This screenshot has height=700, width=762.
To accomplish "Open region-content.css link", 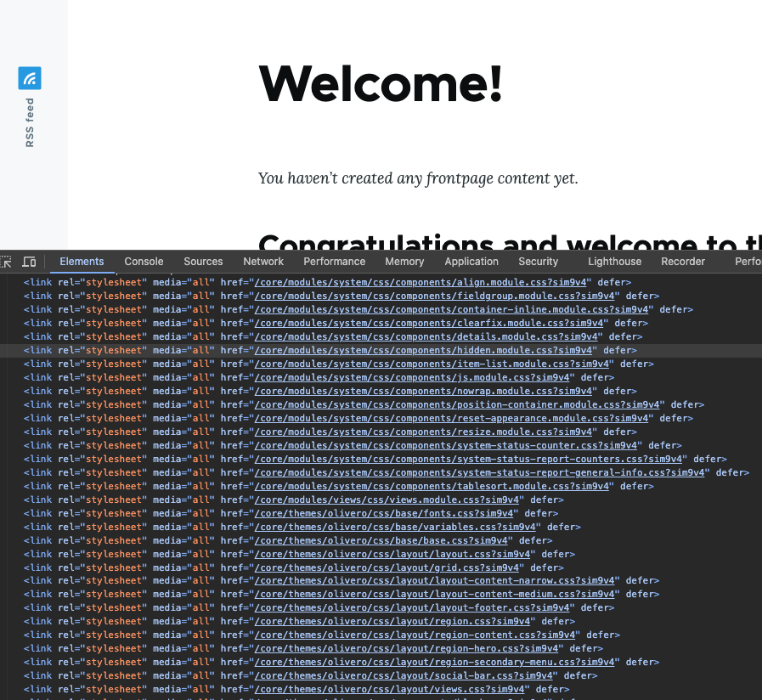I will [x=417, y=635].
